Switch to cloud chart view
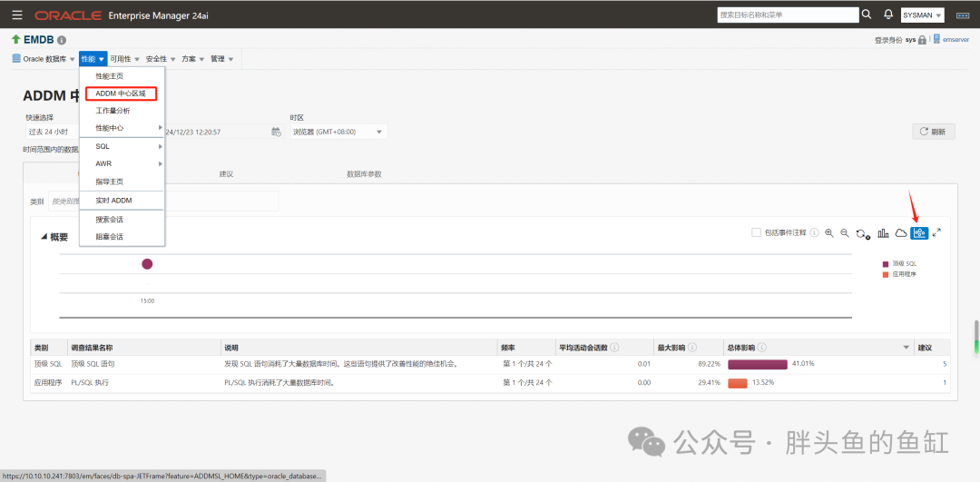The width and height of the screenshot is (980, 482). point(901,232)
